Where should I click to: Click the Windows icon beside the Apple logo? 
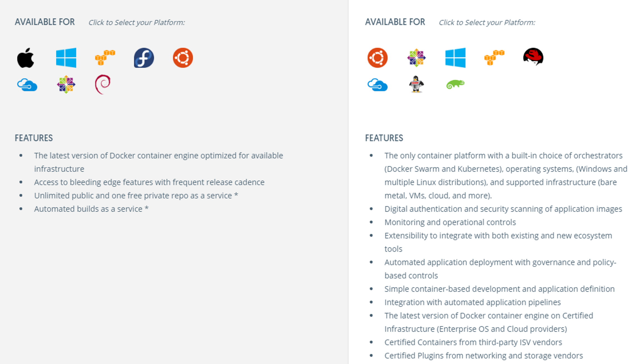click(66, 58)
